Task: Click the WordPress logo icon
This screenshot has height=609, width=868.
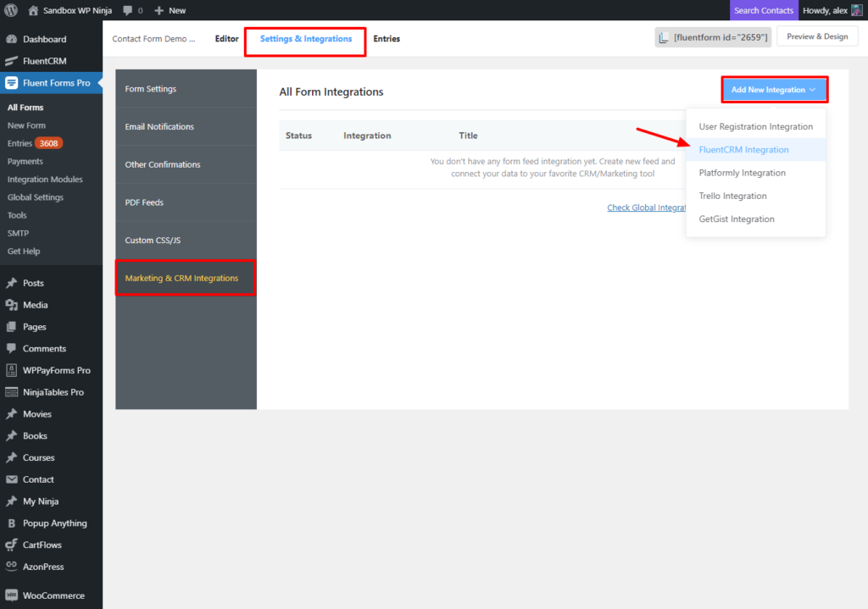Action: 10,10
